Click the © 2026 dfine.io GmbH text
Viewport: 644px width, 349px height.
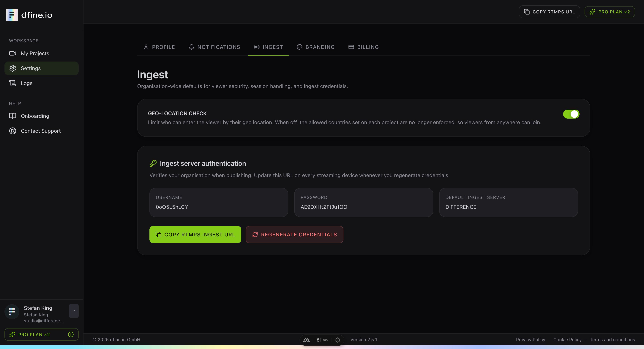coord(116,339)
